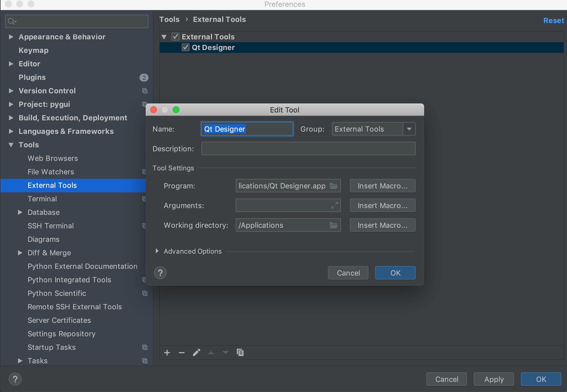Click the move up arrow icon
The height and width of the screenshot is (392, 567).
click(211, 353)
